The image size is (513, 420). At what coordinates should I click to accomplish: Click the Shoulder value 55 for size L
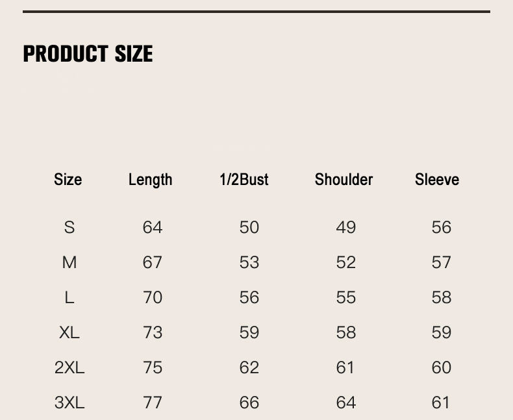[346, 297]
